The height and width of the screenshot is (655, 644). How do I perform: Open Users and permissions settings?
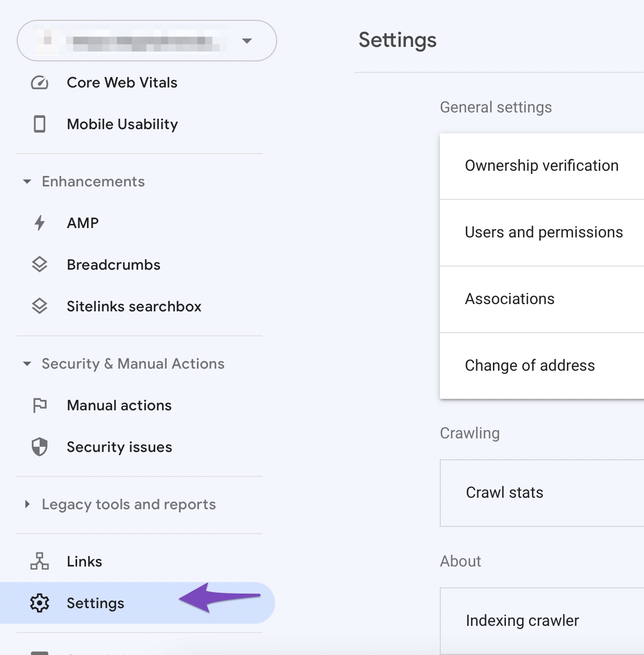(x=543, y=232)
